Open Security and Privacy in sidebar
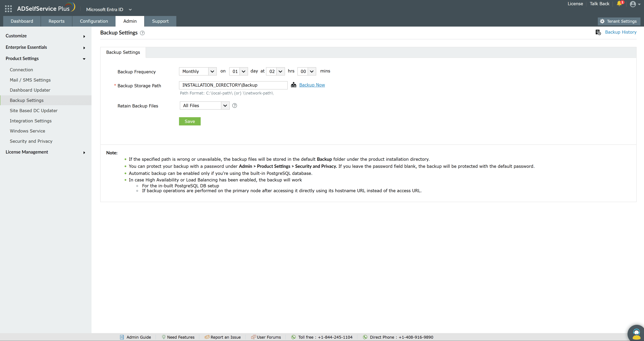Viewport: 644px width, 341px height. coord(31,141)
